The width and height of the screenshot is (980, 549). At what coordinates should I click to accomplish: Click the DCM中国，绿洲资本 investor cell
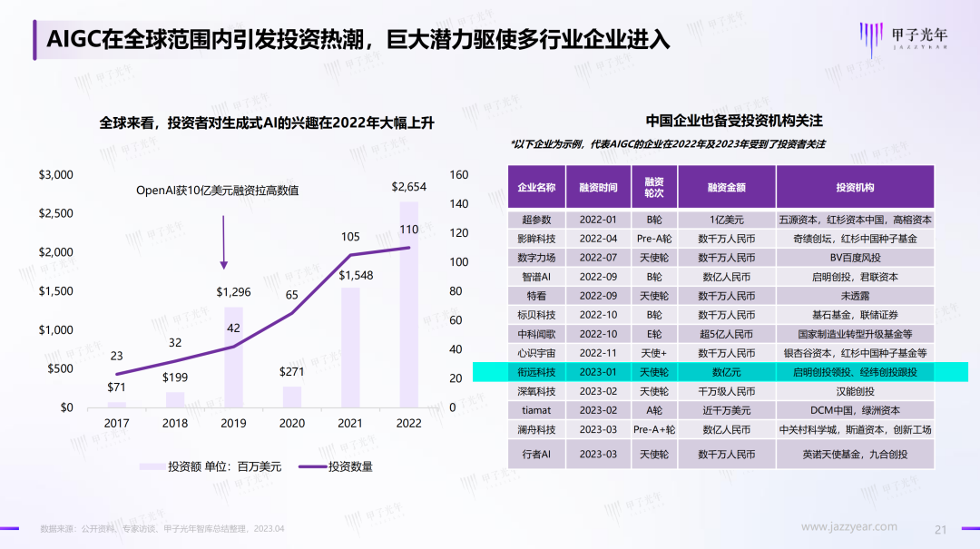pyautogui.click(x=855, y=410)
